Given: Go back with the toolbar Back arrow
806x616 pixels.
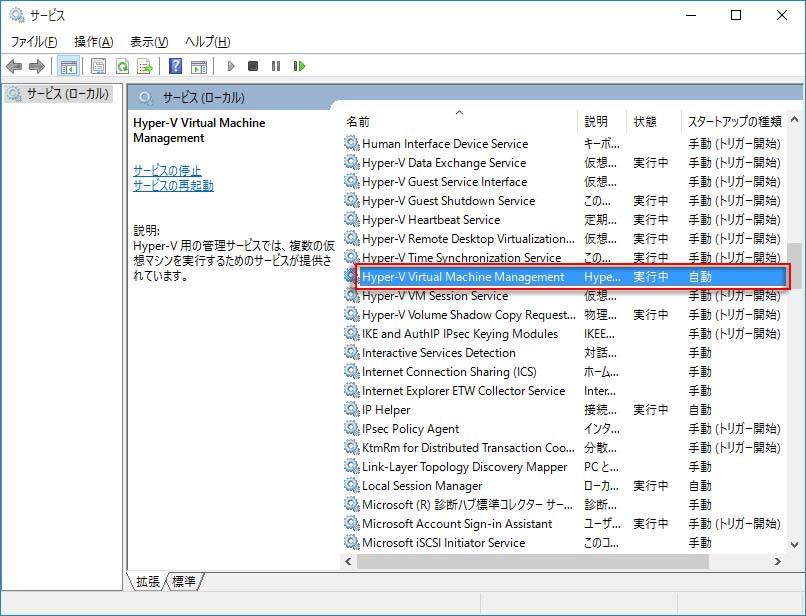Looking at the screenshot, I should click(14, 66).
